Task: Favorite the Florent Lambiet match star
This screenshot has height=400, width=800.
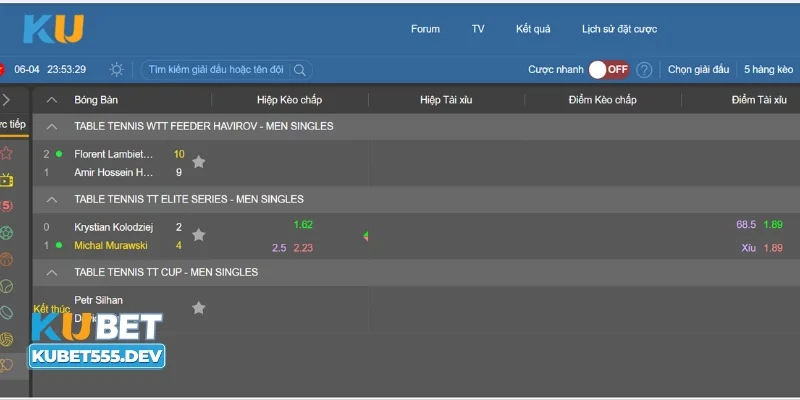Action: click(x=198, y=162)
